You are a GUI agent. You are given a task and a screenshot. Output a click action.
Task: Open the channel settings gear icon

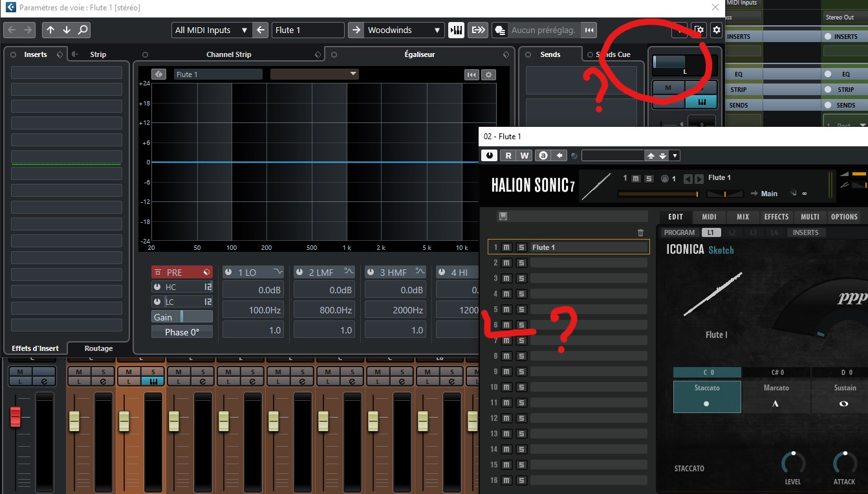(x=716, y=30)
